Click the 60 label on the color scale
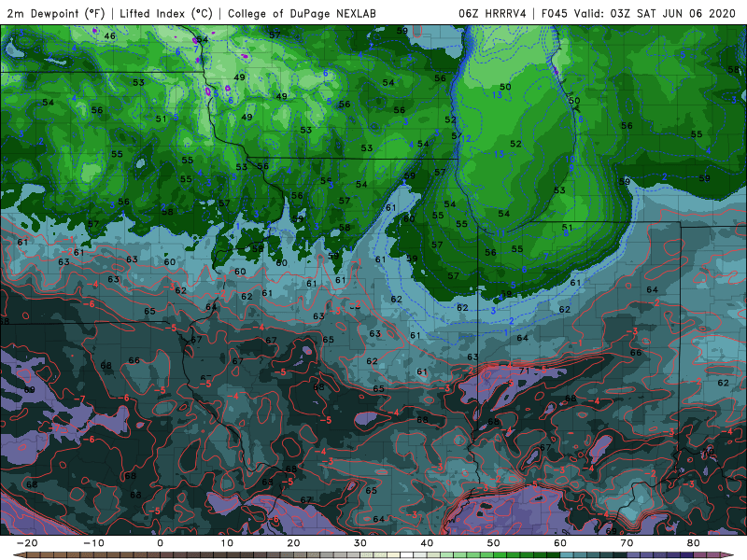This screenshot has height=560, width=747. [560, 543]
